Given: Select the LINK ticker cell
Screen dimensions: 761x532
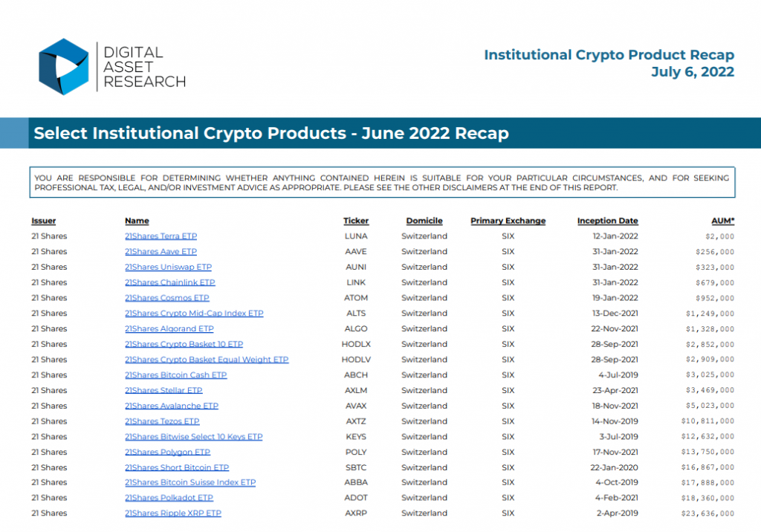Looking at the screenshot, I should pos(356,282).
